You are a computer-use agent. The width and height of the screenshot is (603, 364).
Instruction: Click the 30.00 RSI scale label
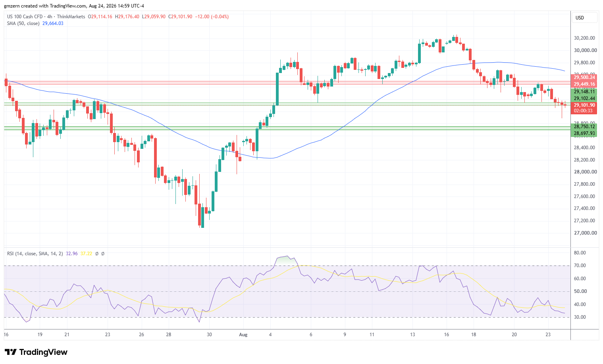coord(580,317)
